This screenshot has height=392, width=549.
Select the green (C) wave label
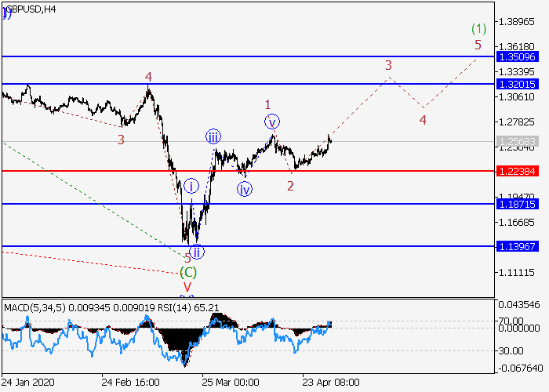(187, 272)
